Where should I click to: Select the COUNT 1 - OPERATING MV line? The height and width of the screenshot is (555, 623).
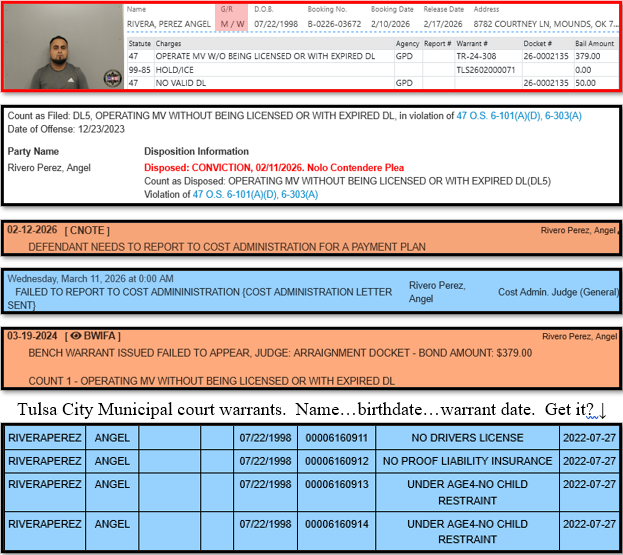[x=211, y=381]
